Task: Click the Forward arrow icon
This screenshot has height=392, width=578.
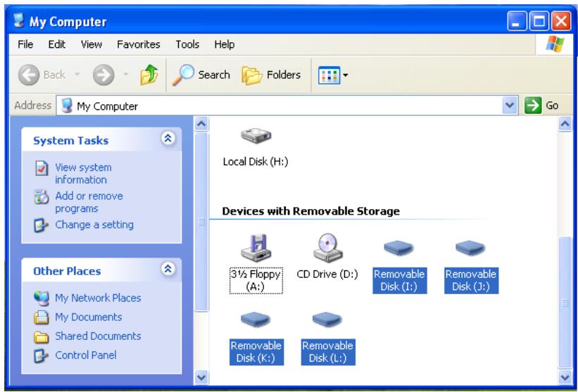Action: (x=103, y=75)
